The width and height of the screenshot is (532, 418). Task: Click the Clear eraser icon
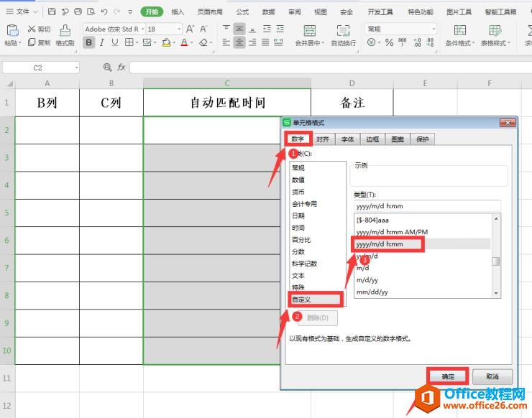coord(203,42)
